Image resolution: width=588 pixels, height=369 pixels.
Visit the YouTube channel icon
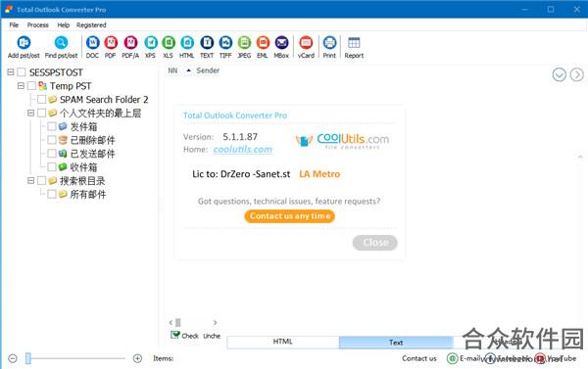(540, 358)
